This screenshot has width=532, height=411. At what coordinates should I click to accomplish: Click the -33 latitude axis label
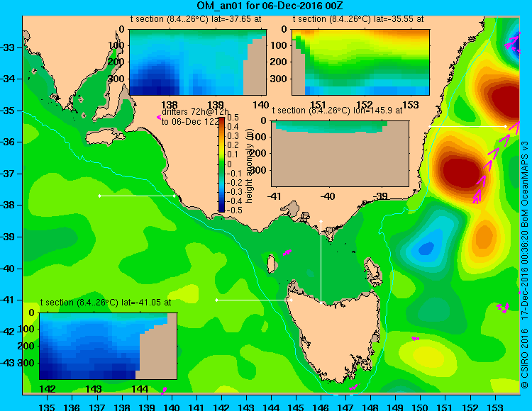pos(8,47)
